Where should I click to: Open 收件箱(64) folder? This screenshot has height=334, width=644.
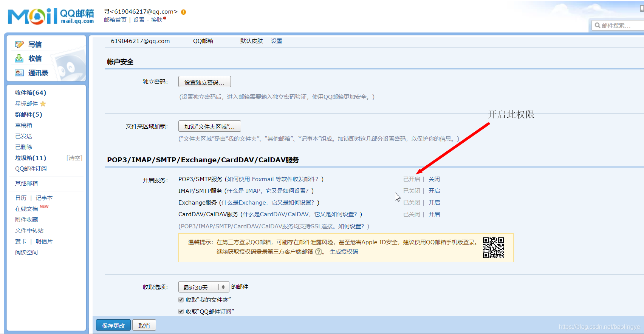point(31,93)
